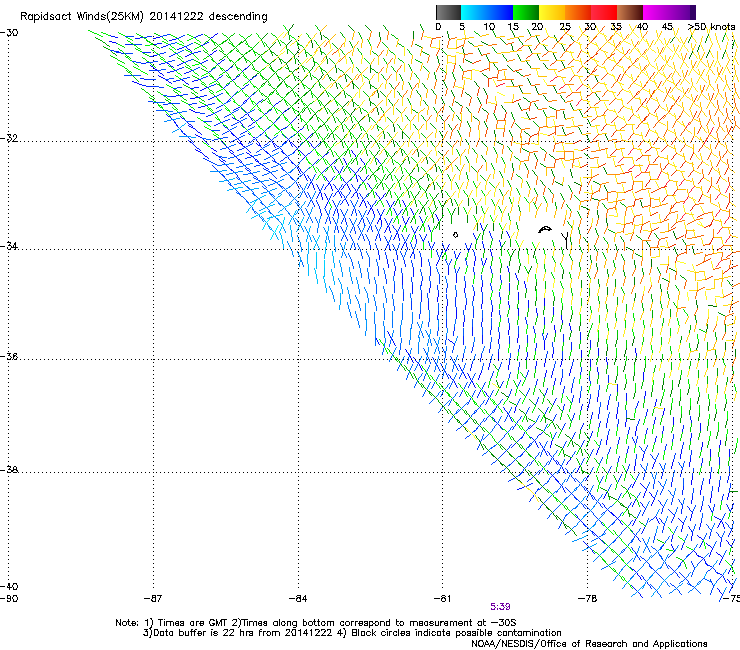Click the black arc-shaped island outline
The width and height of the screenshot is (740, 650).
coord(545,229)
